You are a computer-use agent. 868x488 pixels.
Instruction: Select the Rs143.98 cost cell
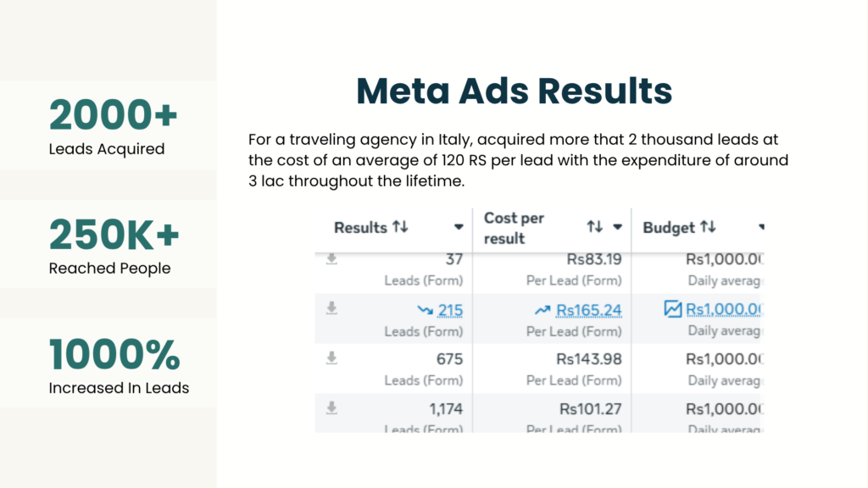589,359
